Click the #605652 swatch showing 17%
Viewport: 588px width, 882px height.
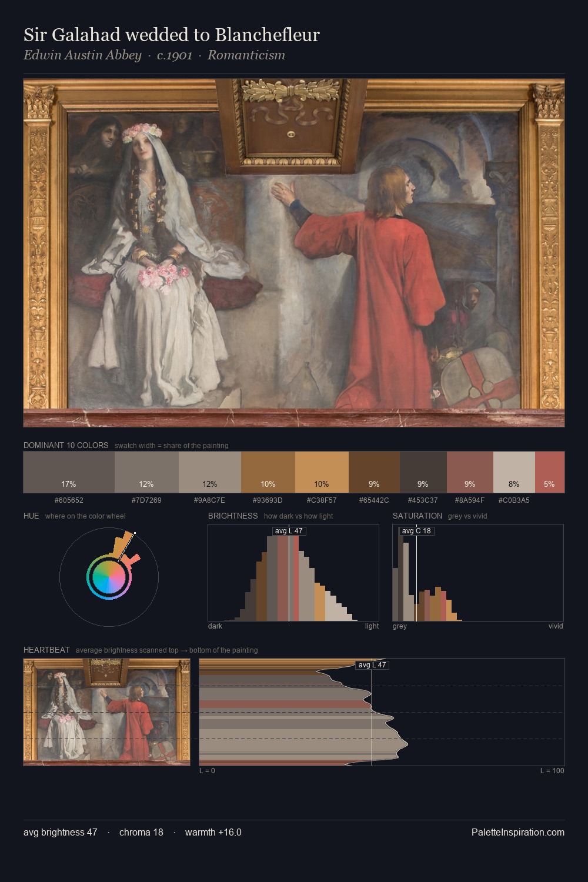click(69, 472)
